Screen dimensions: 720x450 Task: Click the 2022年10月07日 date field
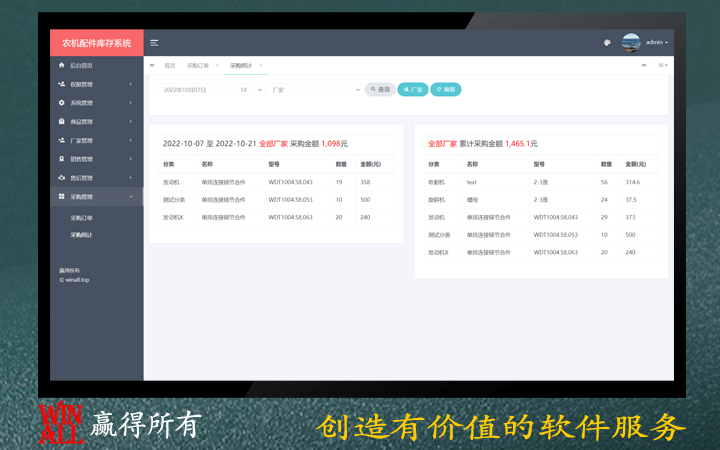coord(196,90)
